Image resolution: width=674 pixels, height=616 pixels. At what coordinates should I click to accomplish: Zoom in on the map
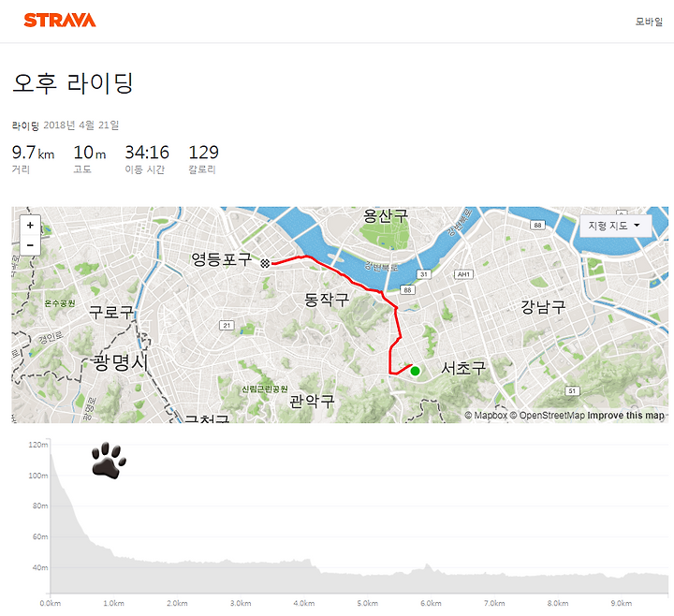point(30,225)
